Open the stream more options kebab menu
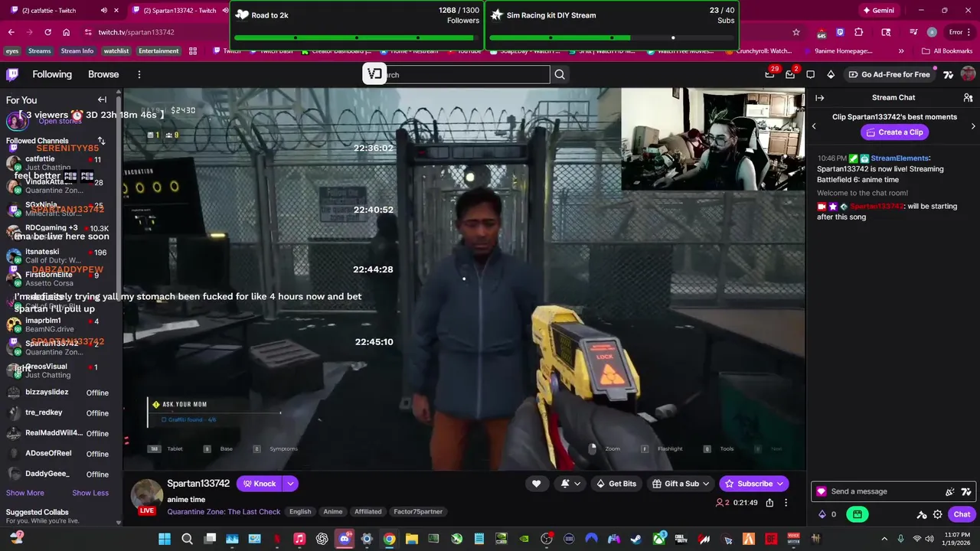The height and width of the screenshot is (551, 980). click(x=786, y=503)
